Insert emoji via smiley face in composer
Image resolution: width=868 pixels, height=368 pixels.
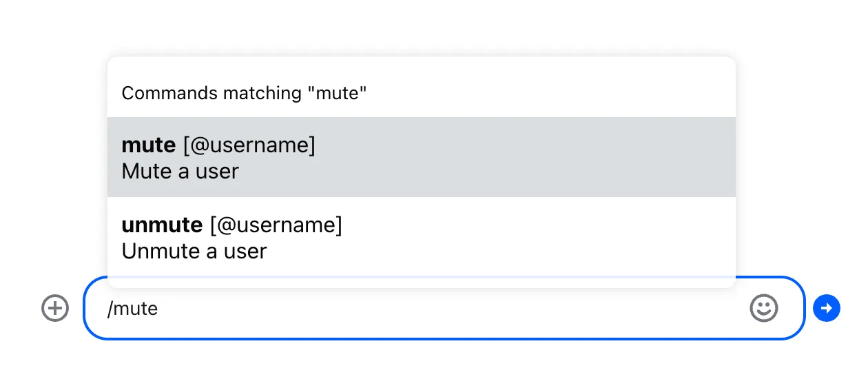point(763,308)
